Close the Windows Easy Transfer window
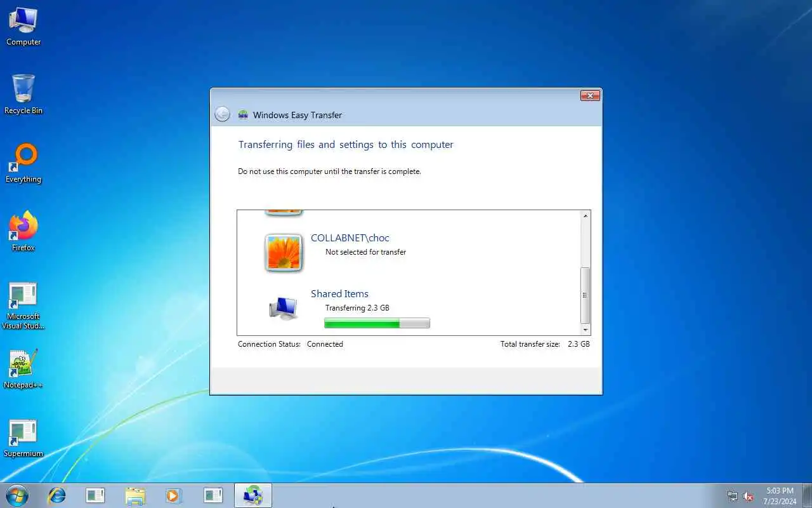This screenshot has height=508, width=812. coord(590,95)
